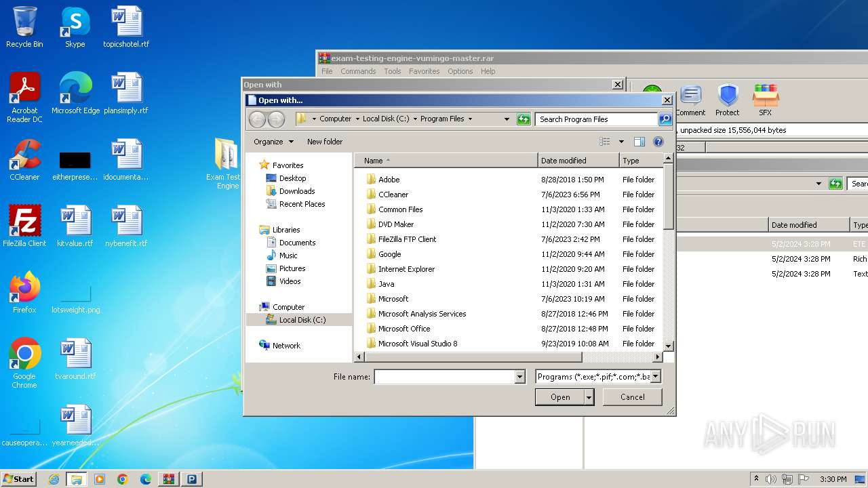Open the WinRAR File menu
868x488 pixels.
[x=327, y=71]
